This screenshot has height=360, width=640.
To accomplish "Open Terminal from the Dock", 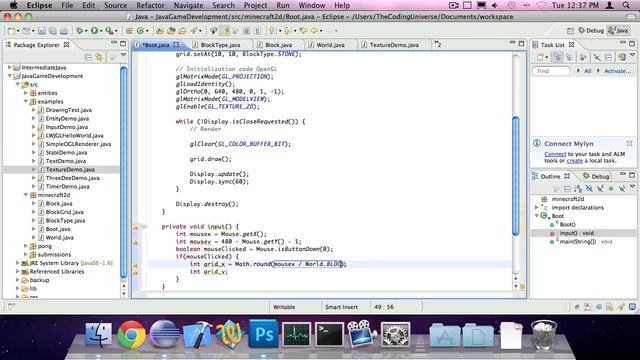I will [329, 335].
